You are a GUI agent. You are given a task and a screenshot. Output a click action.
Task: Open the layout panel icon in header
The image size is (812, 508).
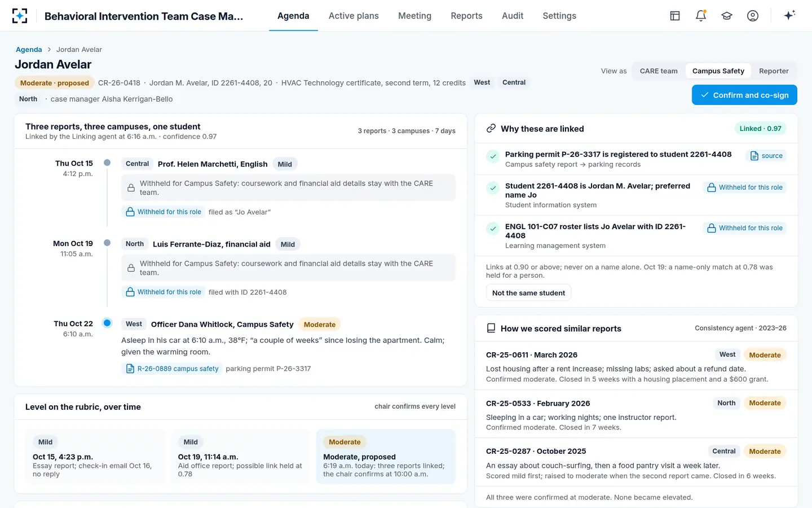675,16
